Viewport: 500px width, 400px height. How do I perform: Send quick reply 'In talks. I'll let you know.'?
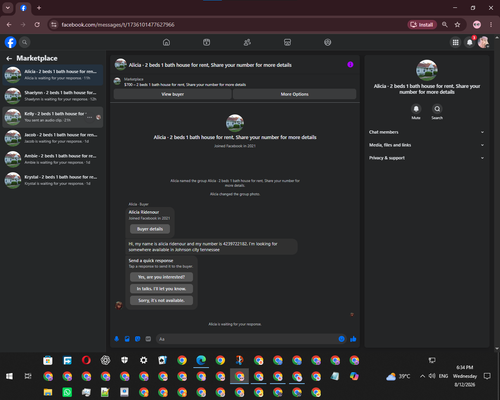point(161,289)
